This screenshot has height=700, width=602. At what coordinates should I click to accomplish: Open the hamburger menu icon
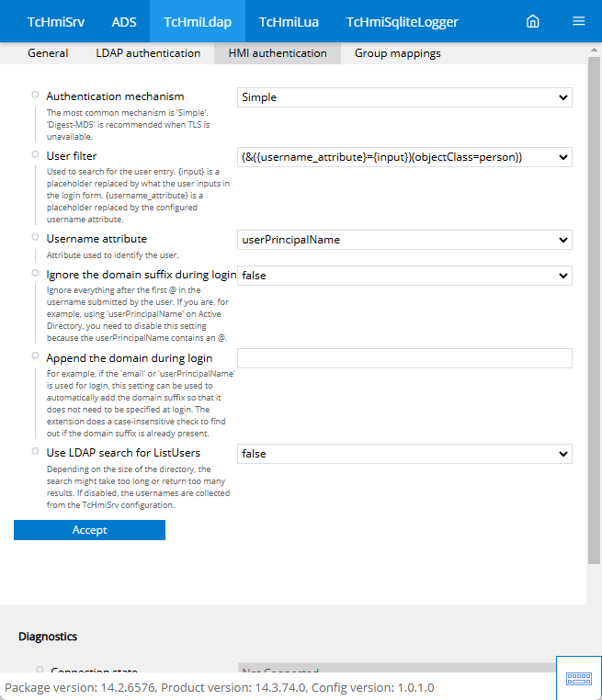coord(578,21)
